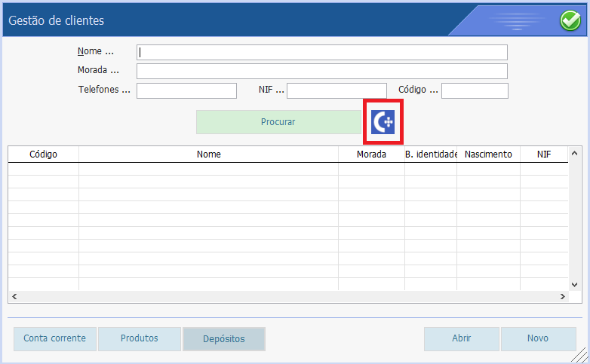Image resolution: width=590 pixels, height=364 pixels.
Task: Sort the table by Nome column
Action: [x=208, y=154]
